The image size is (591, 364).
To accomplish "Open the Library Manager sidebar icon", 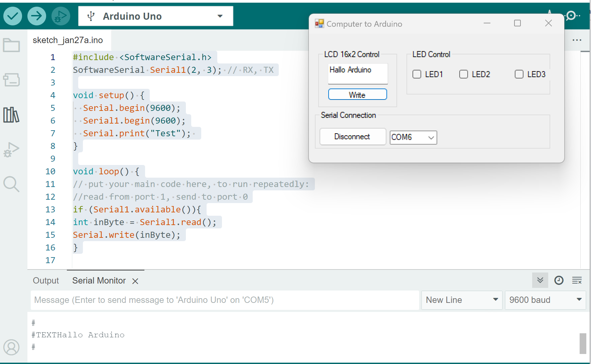I will 11,115.
